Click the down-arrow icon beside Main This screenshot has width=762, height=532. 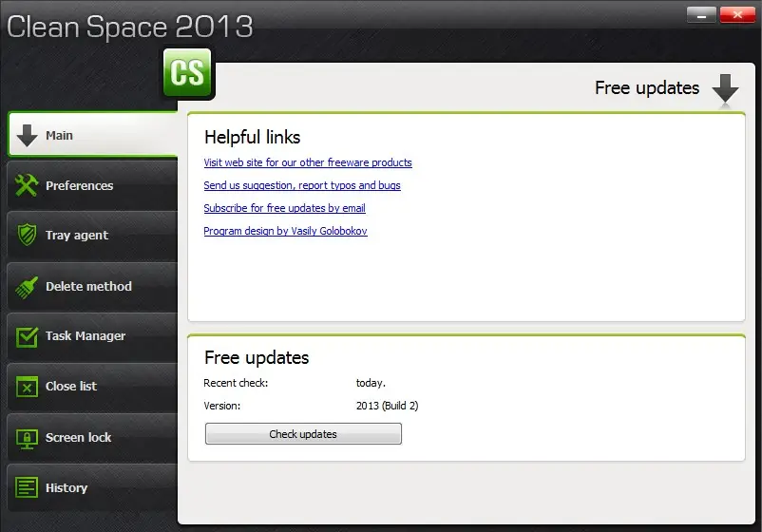(27, 135)
